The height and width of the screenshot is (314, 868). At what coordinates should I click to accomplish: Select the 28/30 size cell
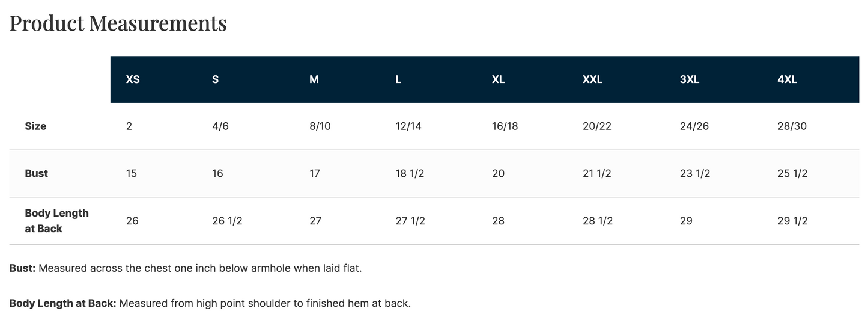pos(792,126)
